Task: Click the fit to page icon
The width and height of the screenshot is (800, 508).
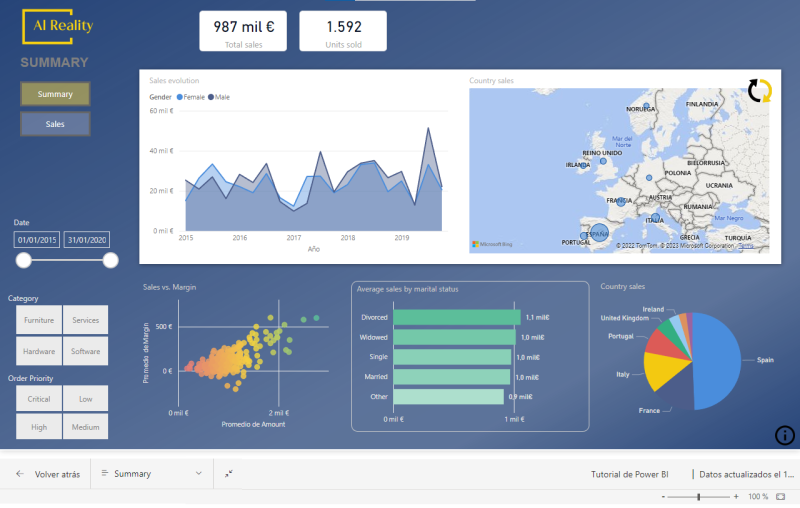Action: coord(779,497)
